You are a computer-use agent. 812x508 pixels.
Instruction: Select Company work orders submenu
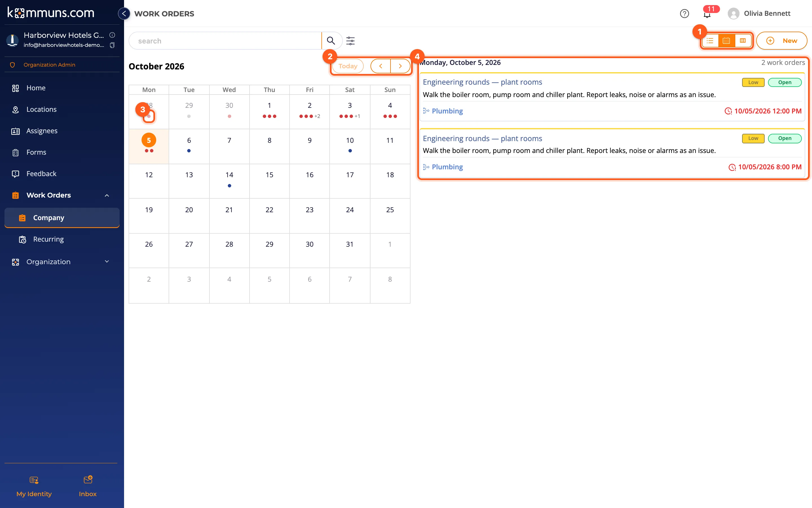(x=62, y=217)
